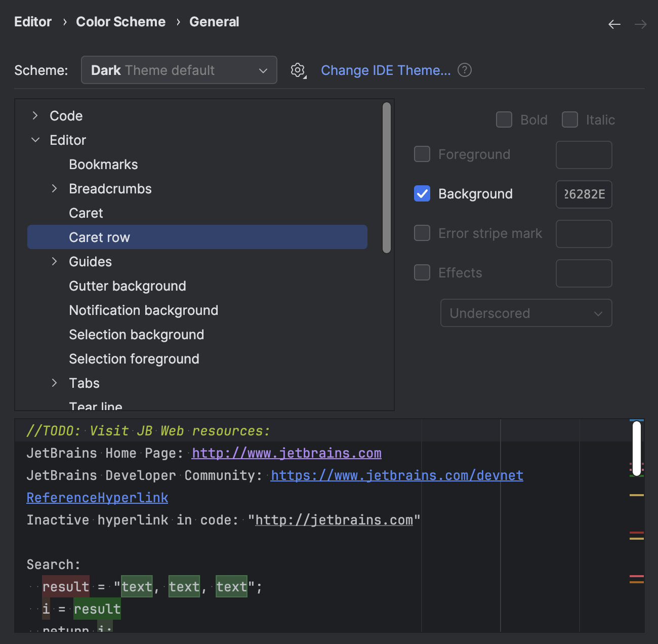Click the JetBrains Home Page hyperlink
The height and width of the screenshot is (644, 658).
click(286, 453)
